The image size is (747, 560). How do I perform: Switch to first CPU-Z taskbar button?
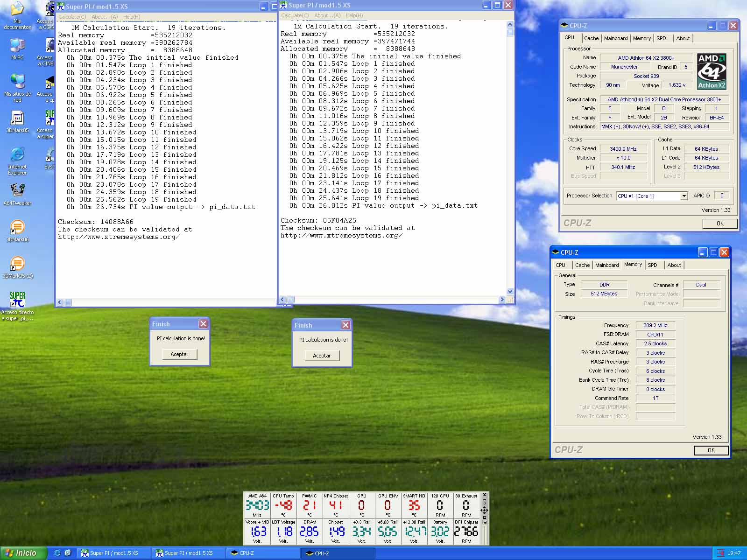coord(263,553)
